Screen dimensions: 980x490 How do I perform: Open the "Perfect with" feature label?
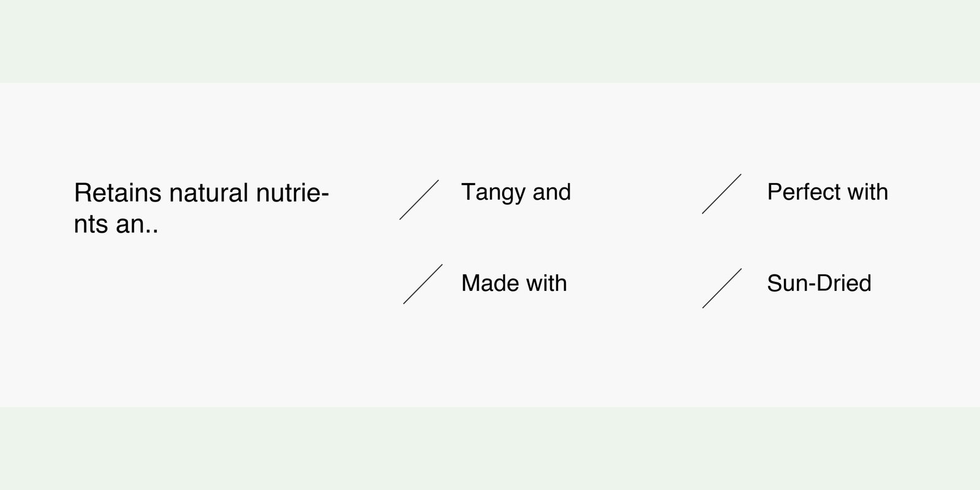click(827, 192)
